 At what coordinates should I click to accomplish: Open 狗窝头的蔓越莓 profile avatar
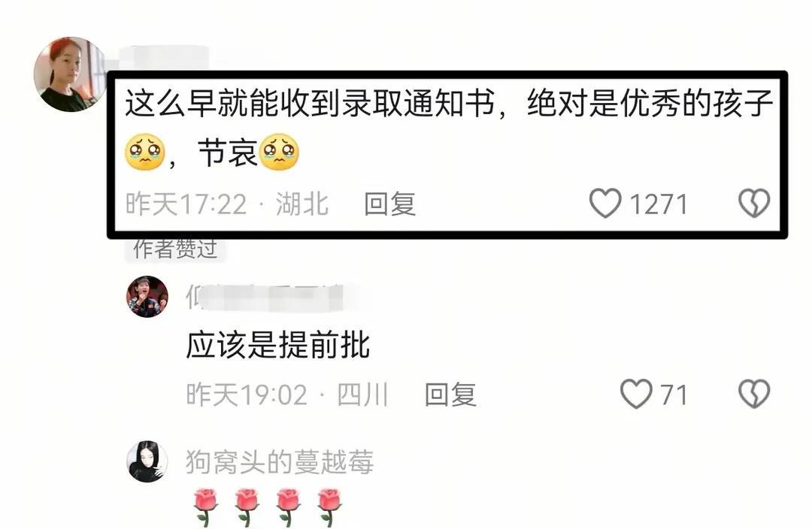[x=147, y=461]
